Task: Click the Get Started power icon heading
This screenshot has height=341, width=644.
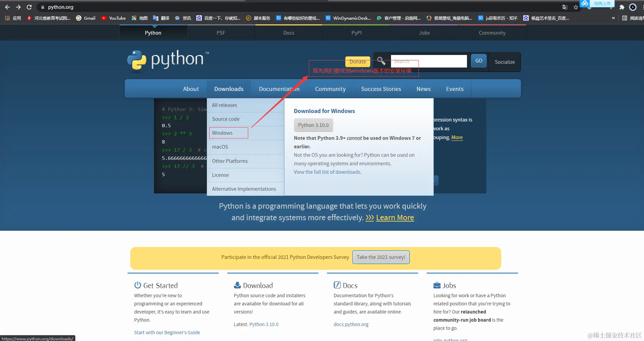Action: [138, 285]
